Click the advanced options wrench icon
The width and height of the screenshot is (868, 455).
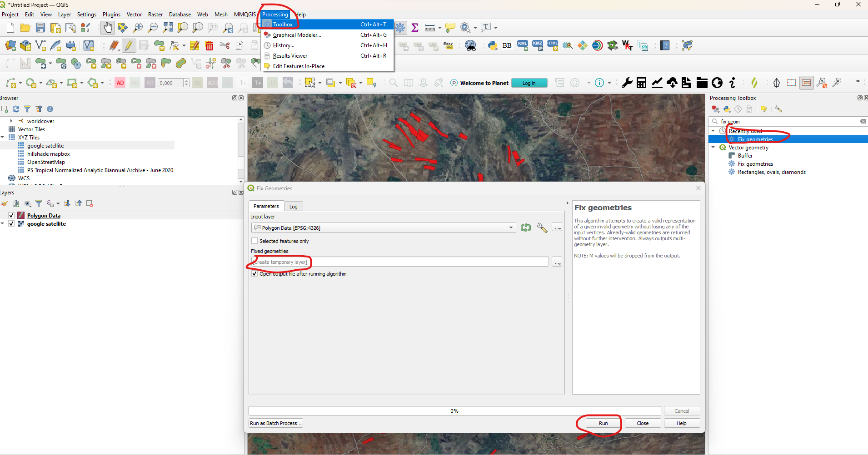[542, 228]
